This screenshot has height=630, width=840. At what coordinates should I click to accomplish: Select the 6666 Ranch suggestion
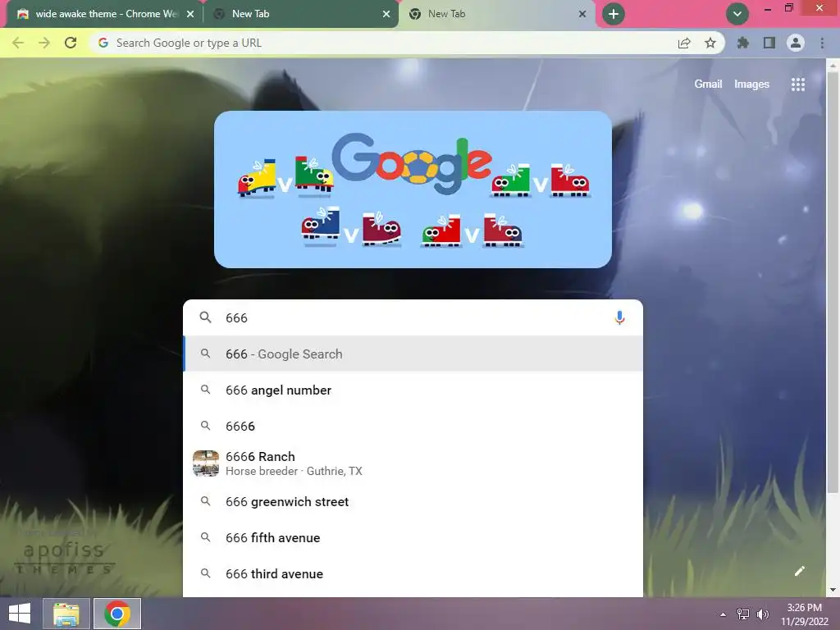(x=413, y=463)
